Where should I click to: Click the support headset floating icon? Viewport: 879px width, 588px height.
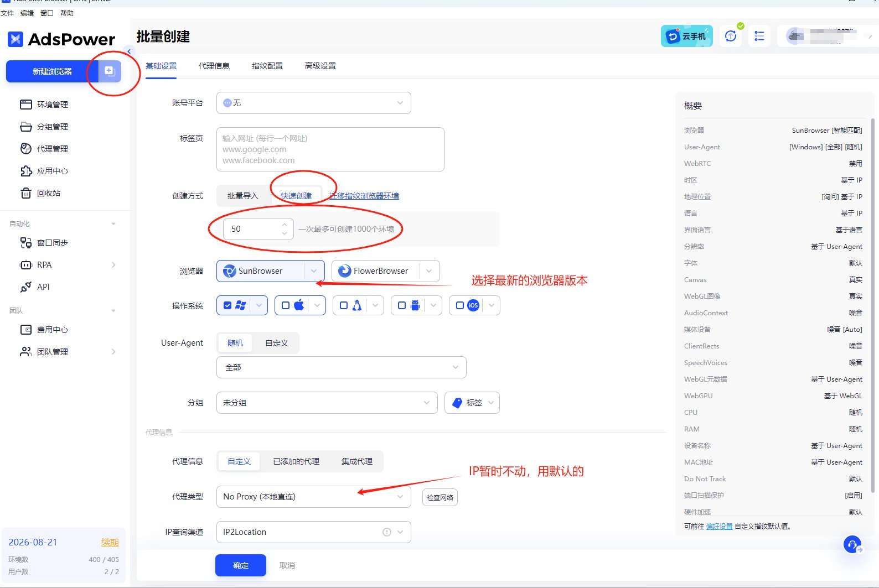[852, 544]
